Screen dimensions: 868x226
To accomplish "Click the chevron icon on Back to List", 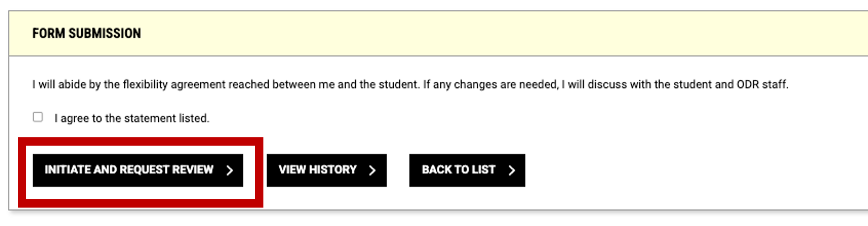I will click(x=512, y=170).
